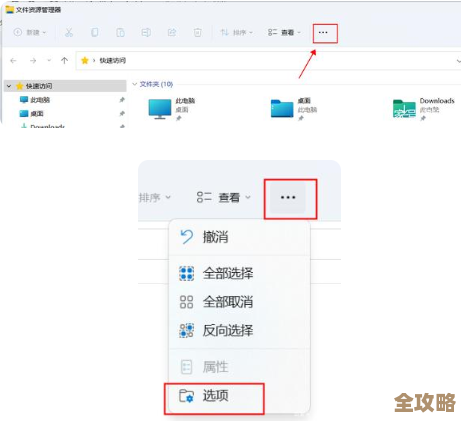Choose 属性 from the menu

239,367
